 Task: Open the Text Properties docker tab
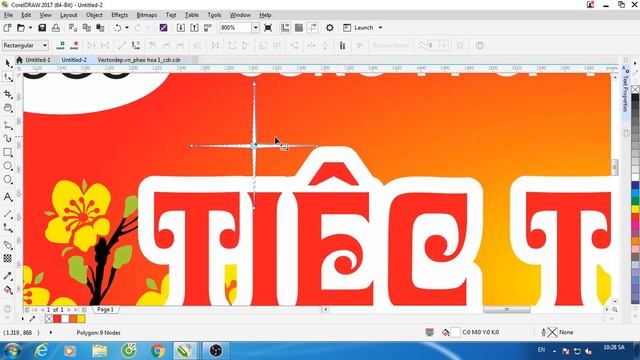(x=625, y=91)
